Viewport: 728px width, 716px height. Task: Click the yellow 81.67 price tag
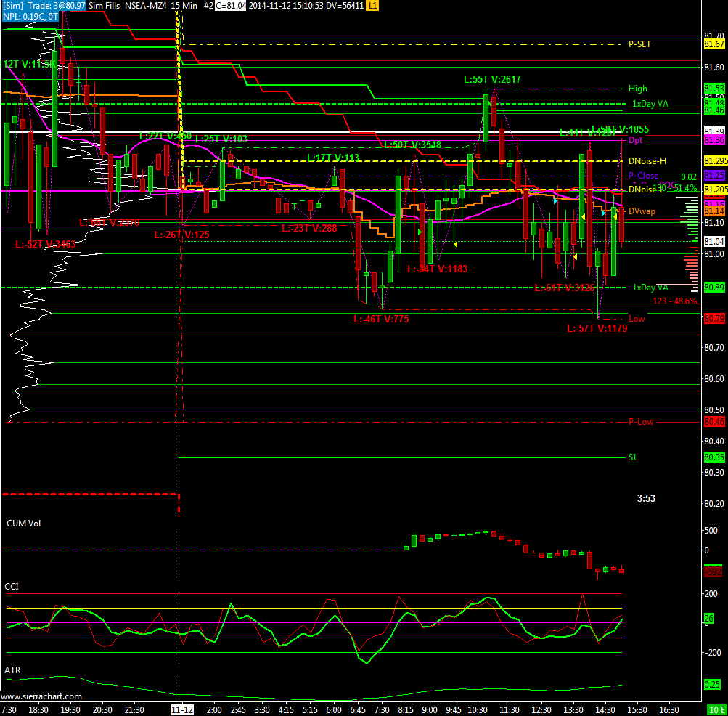[x=714, y=44]
